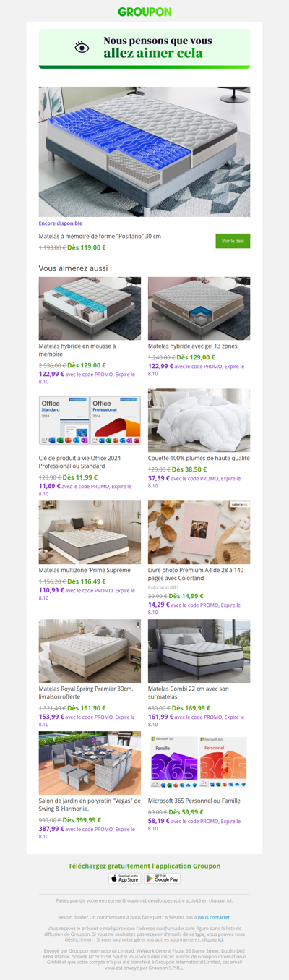Click the "Téléchargez gratuitement l'application Groupon" heading
289x980 pixels.
[144, 866]
